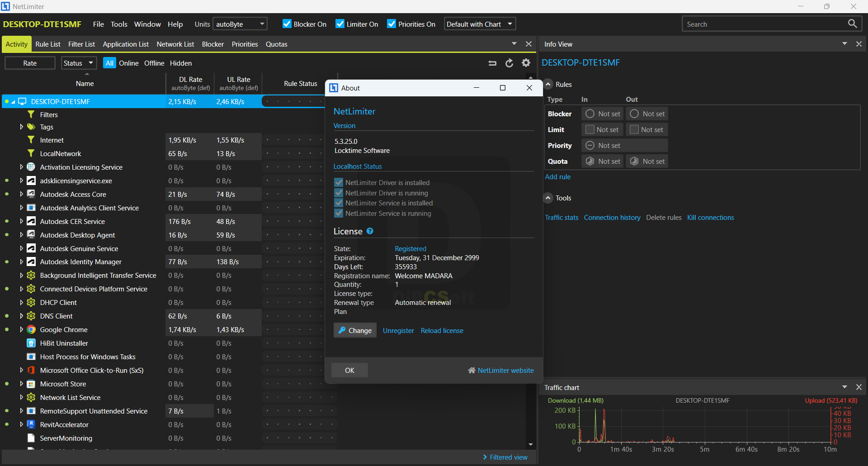This screenshot has height=466, width=868.
Task: Click the Rate button in Activity toolbar
Action: [x=30, y=63]
